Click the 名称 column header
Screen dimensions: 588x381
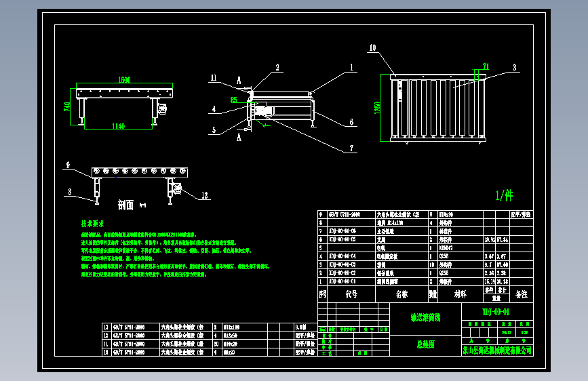tap(401, 294)
